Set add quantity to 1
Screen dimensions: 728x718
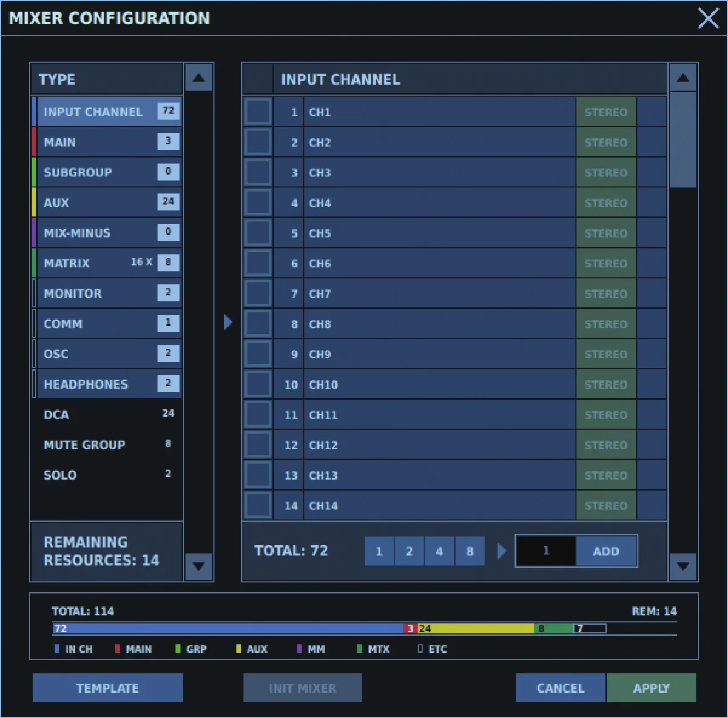[x=379, y=551]
